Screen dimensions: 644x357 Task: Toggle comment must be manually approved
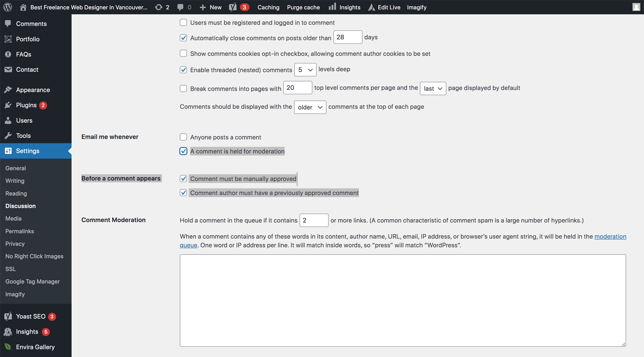[x=183, y=178]
